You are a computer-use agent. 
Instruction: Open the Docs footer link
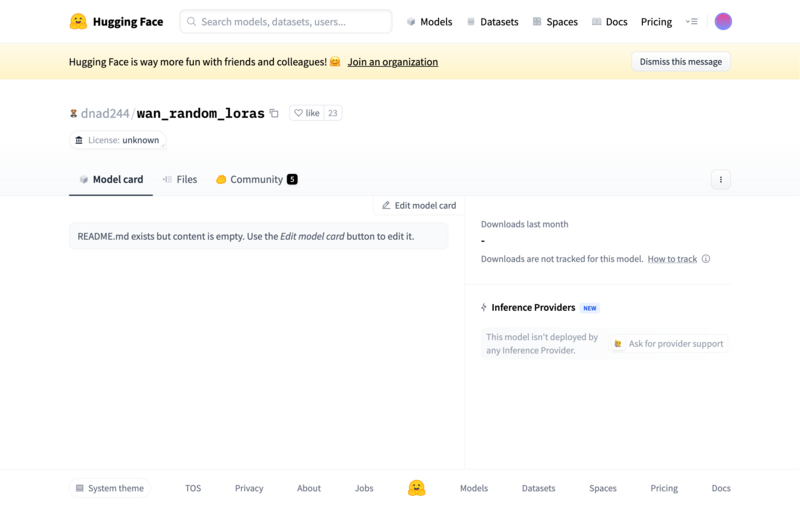coord(721,489)
